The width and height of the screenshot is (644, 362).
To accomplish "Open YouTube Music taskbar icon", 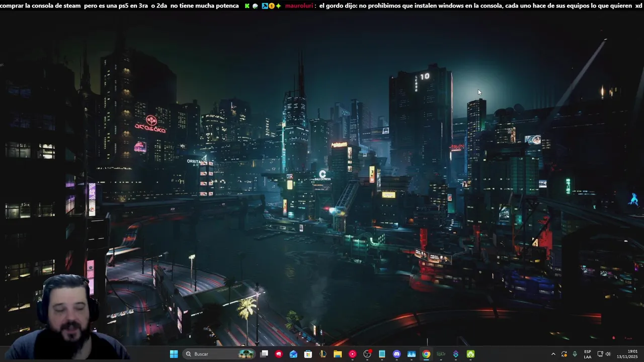I will 352,354.
